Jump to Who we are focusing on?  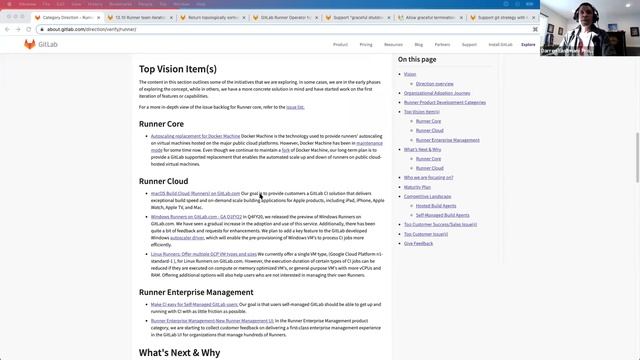[x=428, y=178]
